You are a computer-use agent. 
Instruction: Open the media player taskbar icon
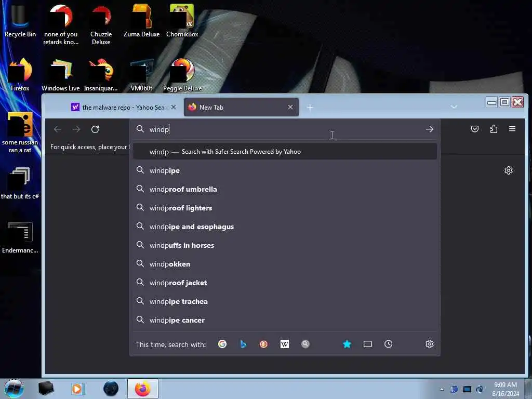[77, 389]
